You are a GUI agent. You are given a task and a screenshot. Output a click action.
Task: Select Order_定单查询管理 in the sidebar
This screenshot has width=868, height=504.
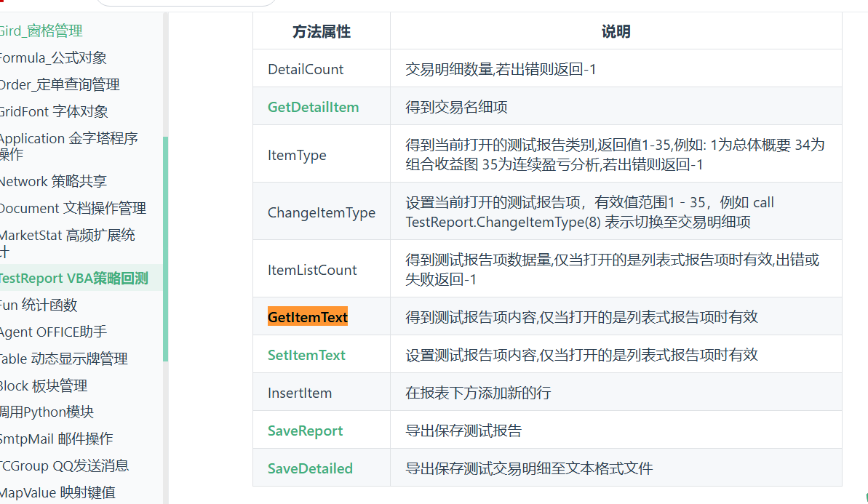tap(60, 84)
